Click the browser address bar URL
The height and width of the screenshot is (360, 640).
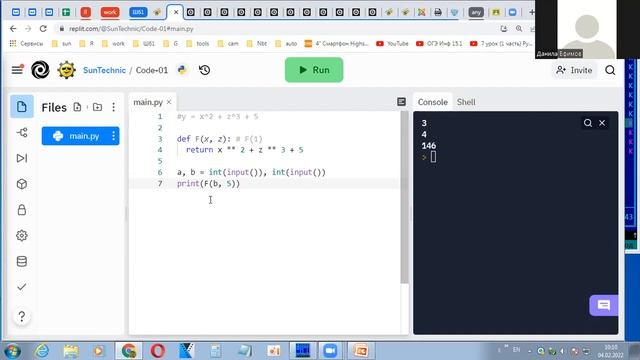[131, 29]
